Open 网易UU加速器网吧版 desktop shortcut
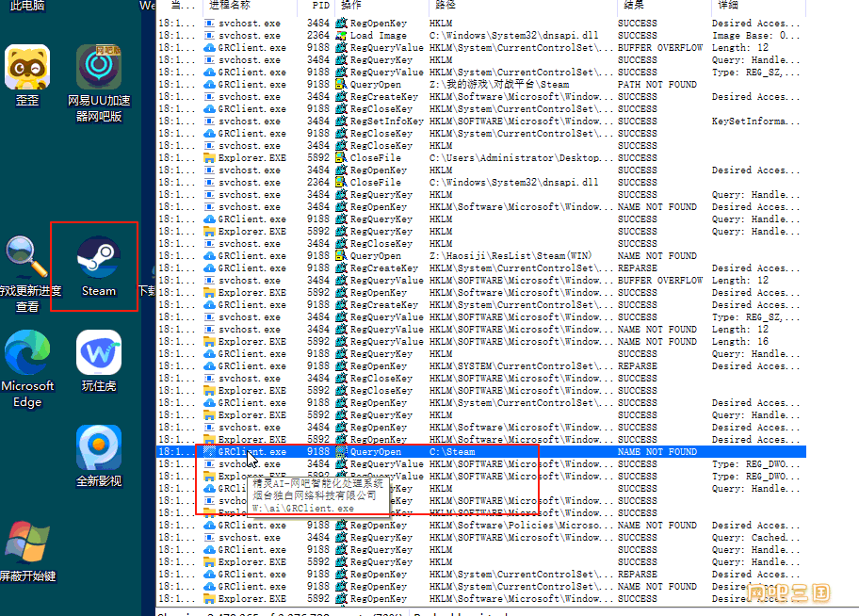Screen dimensions: 859x616 click(x=99, y=70)
